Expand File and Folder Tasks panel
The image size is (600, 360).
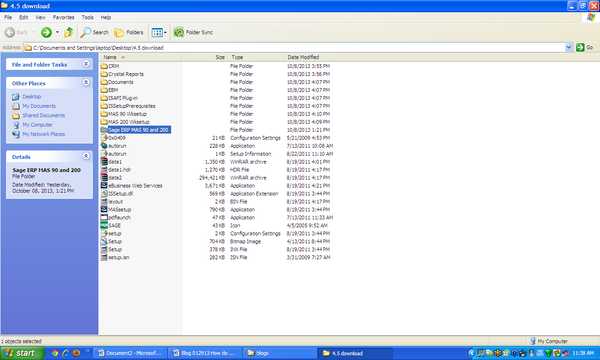[x=86, y=64]
